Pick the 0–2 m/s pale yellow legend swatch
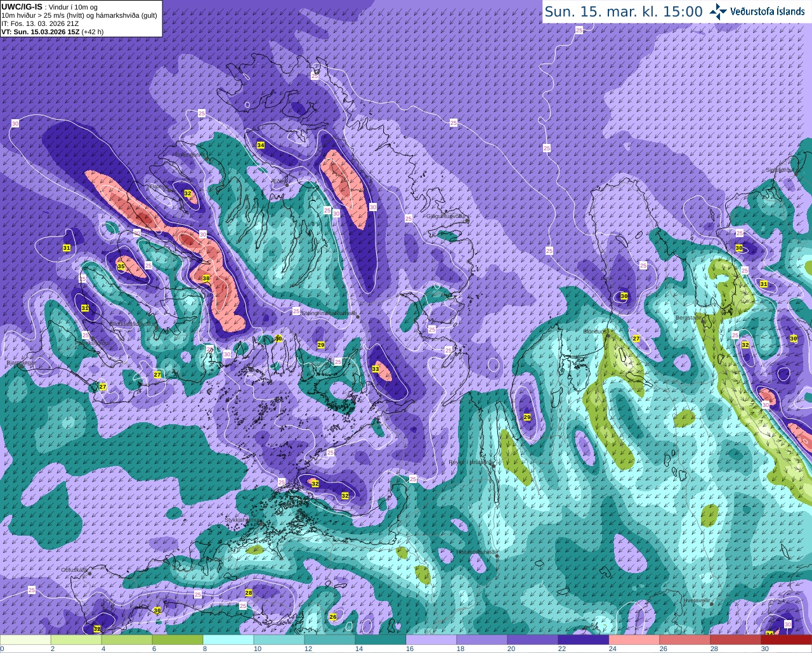The width and height of the screenshot is (812, 653). pos(25,640)
